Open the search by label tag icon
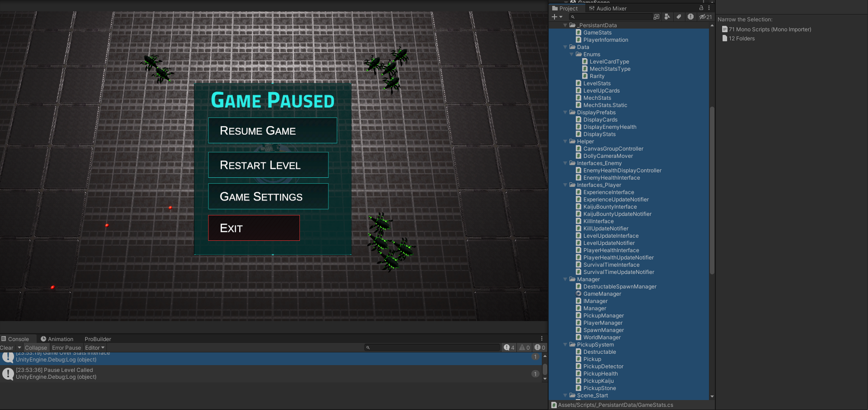The width and height of the screenshot is (868, 410). coord(679,17)
